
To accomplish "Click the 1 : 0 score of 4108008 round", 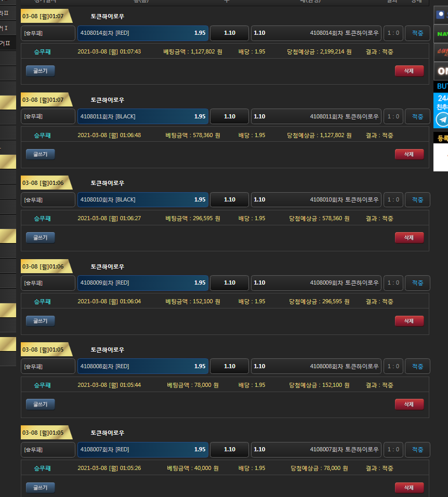I will (393, 366).
